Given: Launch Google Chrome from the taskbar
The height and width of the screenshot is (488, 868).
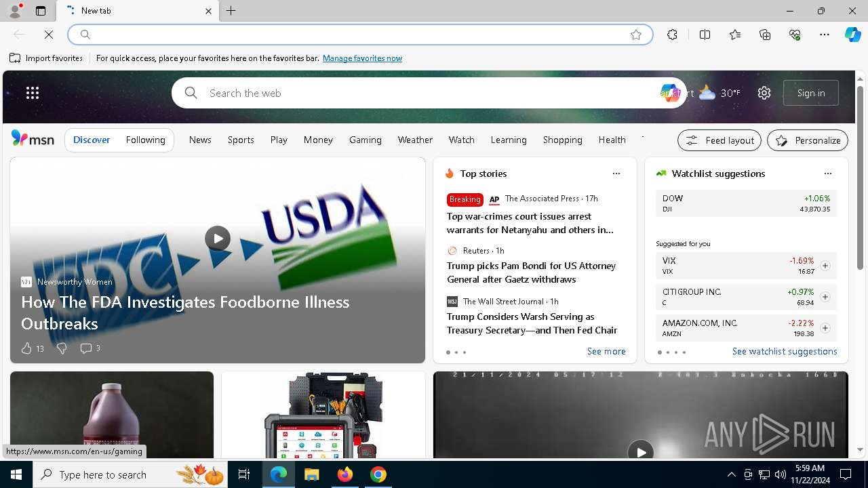Looking at the screenshot, I should (x=378, y=474).
